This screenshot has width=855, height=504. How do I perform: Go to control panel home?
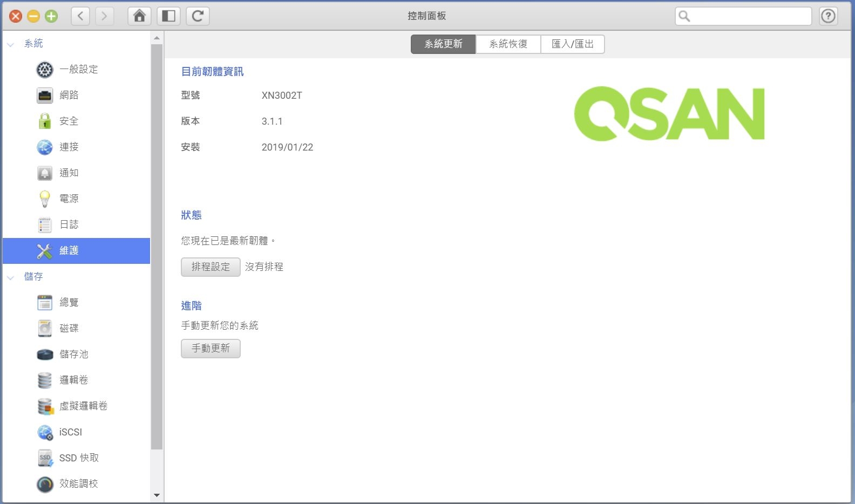coord(139,16)
